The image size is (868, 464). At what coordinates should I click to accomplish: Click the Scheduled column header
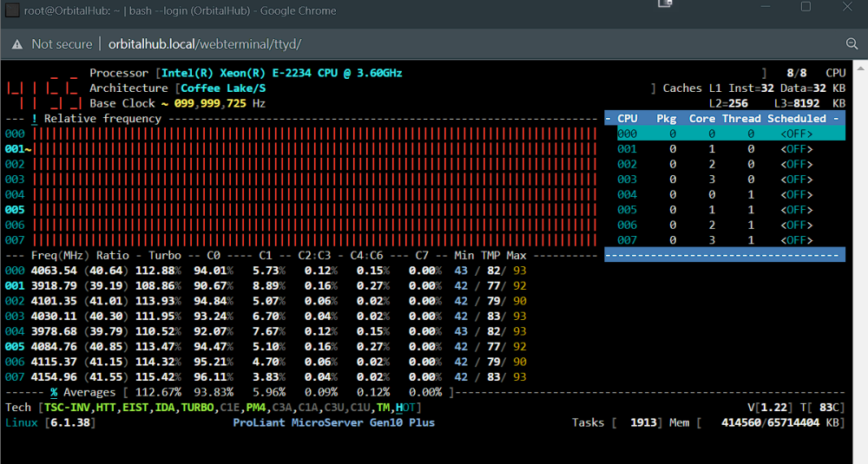797,119
